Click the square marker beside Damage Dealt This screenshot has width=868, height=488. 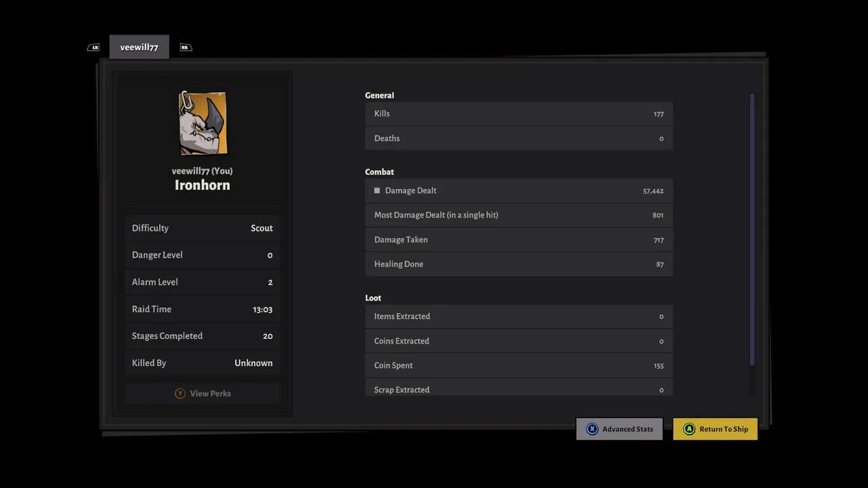[x=377, y=190]
